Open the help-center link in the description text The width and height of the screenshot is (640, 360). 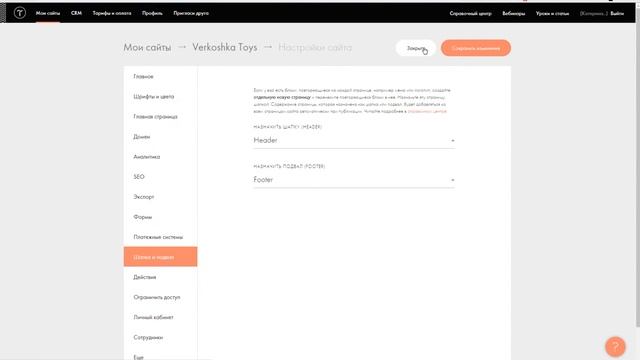[427, 111]
